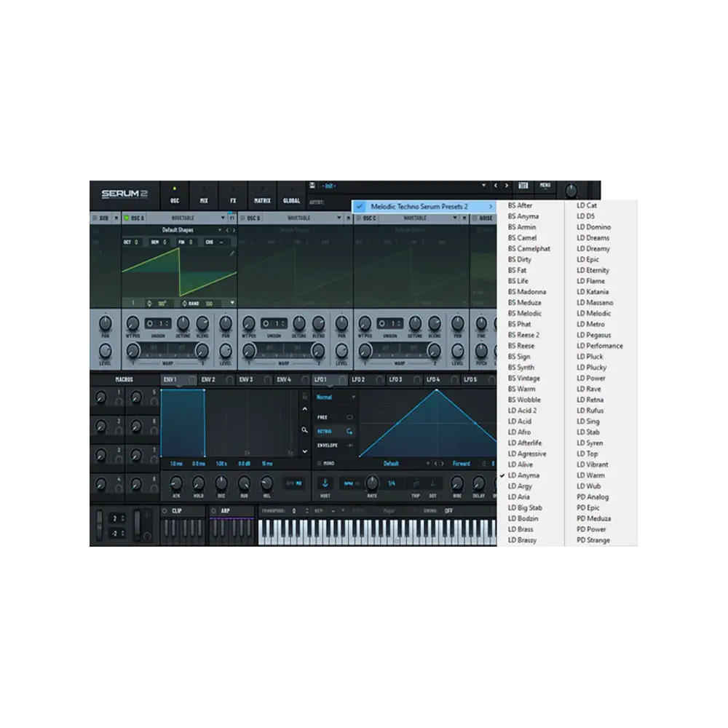Open the LFO Normal mode dropdown
This screenshot has width=728, height=728.
coord(335,397)
